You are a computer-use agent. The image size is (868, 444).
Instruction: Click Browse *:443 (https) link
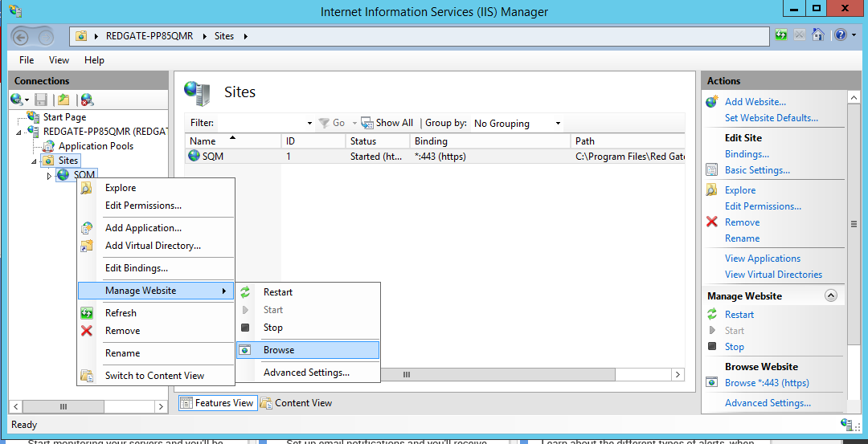click(766, 383)
